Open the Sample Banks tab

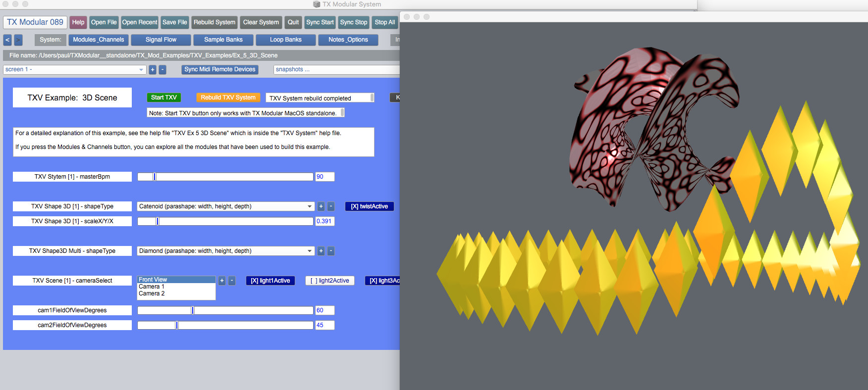pos(223,40)
